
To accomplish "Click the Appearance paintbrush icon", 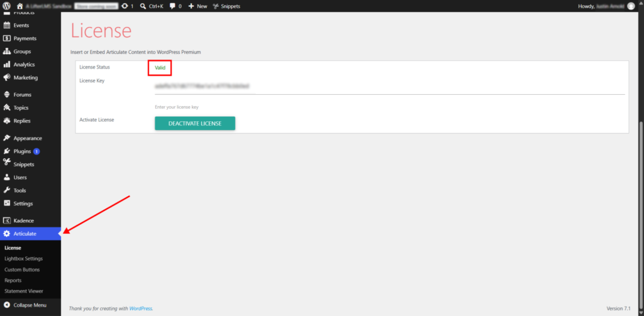I will (6, 138).
